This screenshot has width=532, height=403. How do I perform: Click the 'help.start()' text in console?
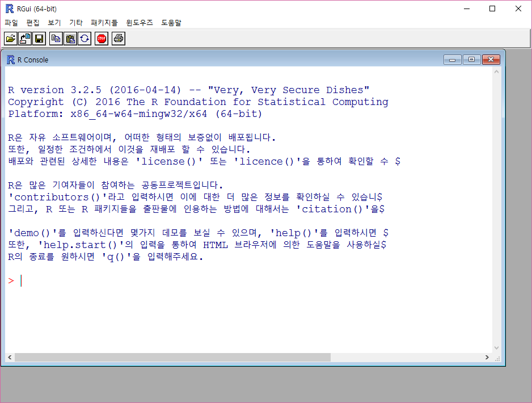(x=81, y=245)
